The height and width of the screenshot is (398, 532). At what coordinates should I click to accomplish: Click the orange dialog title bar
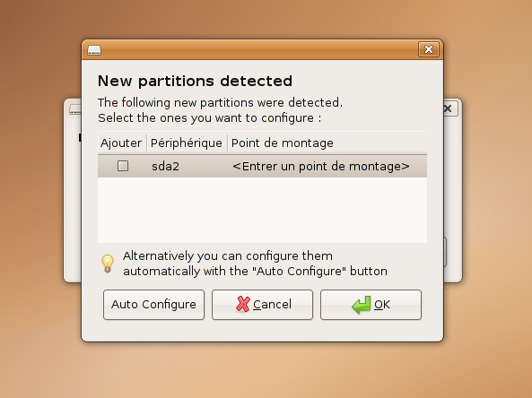pos(259,50)
